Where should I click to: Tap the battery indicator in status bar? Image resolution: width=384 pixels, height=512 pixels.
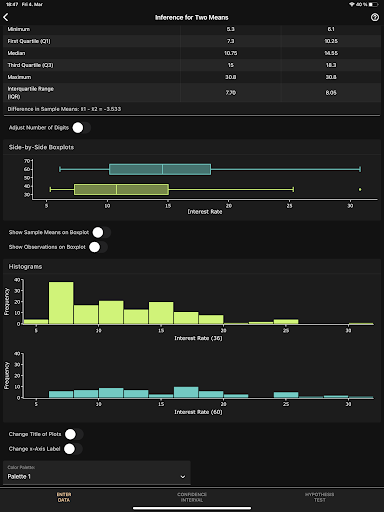tap(373, 4)
